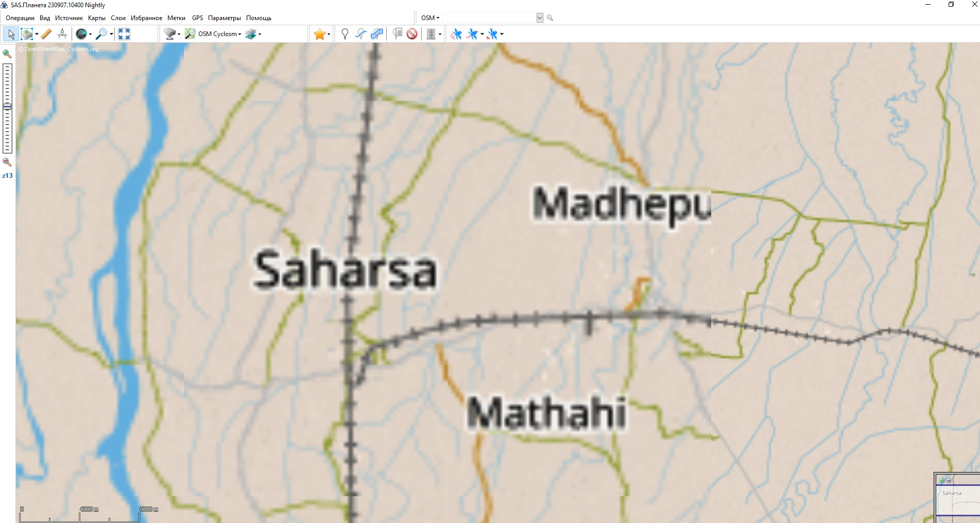Click the add polygon tool icon
The height and width of the screenshot is (523, 980).
(x=377, y=34)
